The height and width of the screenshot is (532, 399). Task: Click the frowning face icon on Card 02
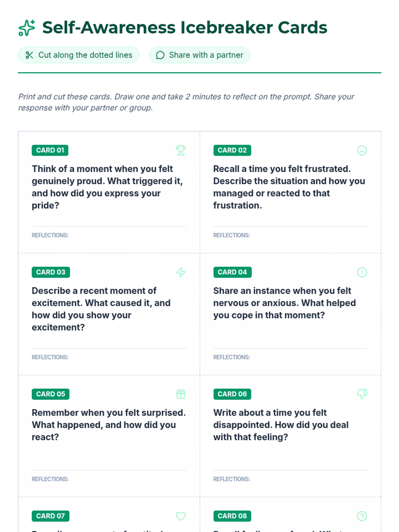362,150
